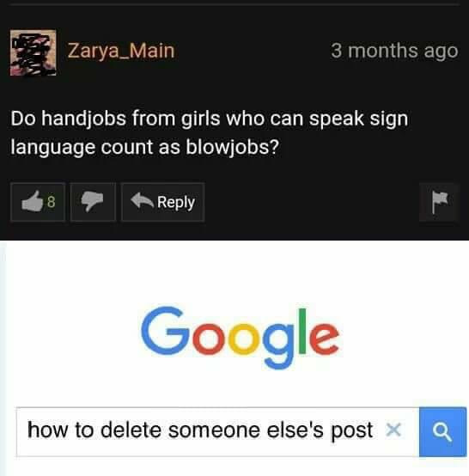The width and height of the screenshot is (469, 476).
Task: Clear the search query with the X icon
Action: [393, 430]
